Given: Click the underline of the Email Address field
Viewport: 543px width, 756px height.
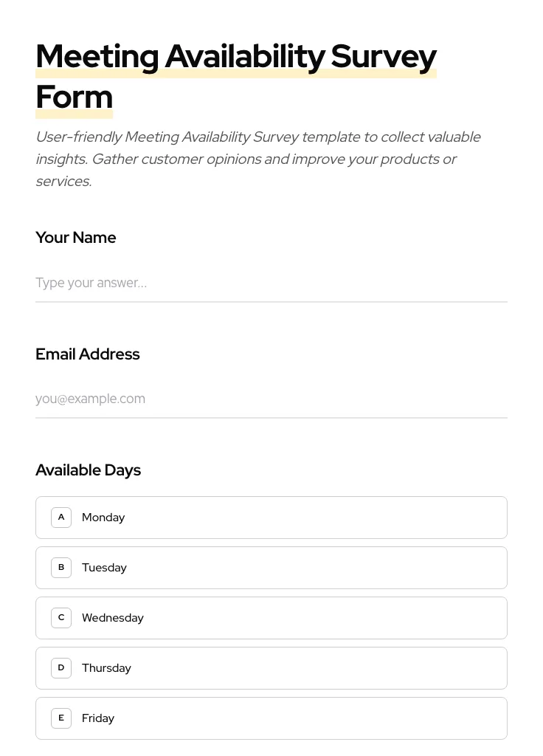Looking at the screenshot, I should pyautogui.click(x=271, y=416).
